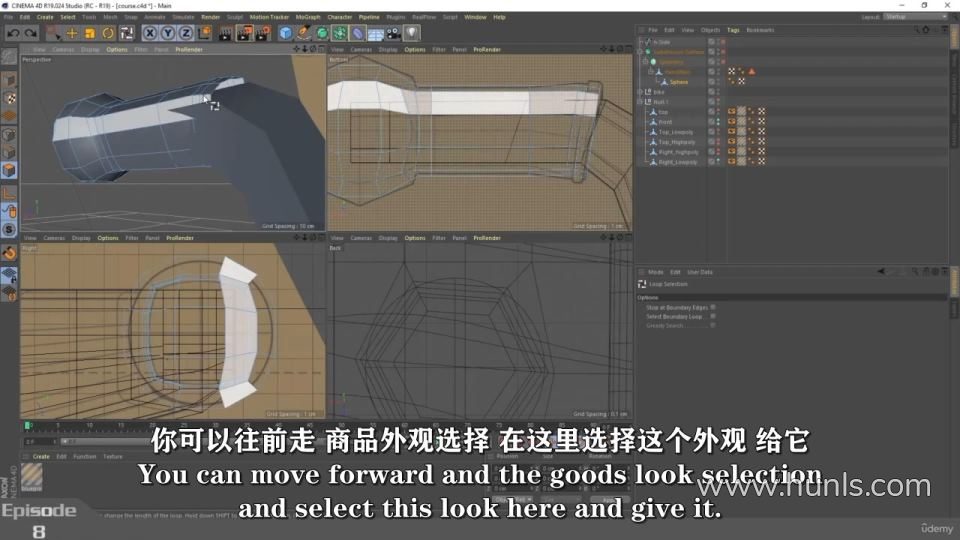The width and height of the screenshot is (960, 540).
Task: Open the Mode menu in Attributes panel
Action: tap(655, 272)
